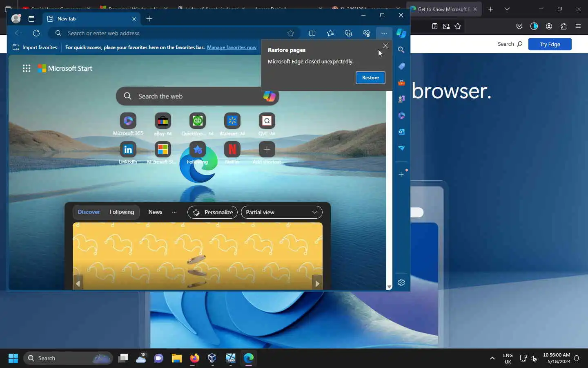Open Edge Browser essentials heart icon

pyautogui.click(x=366, y=33)
